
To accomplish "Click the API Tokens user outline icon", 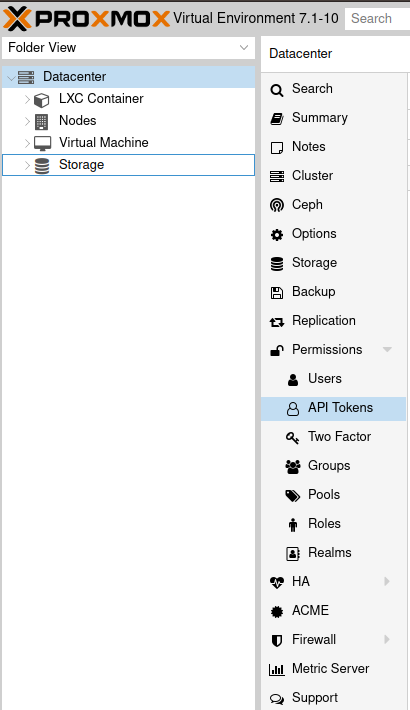I will pos(293,409).
